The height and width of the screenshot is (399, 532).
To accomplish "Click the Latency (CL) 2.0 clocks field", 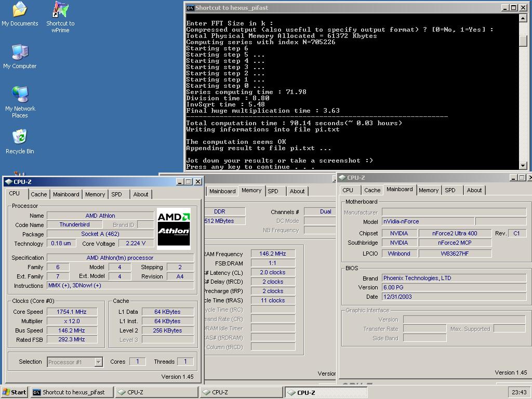I will [x=273, y=272].
